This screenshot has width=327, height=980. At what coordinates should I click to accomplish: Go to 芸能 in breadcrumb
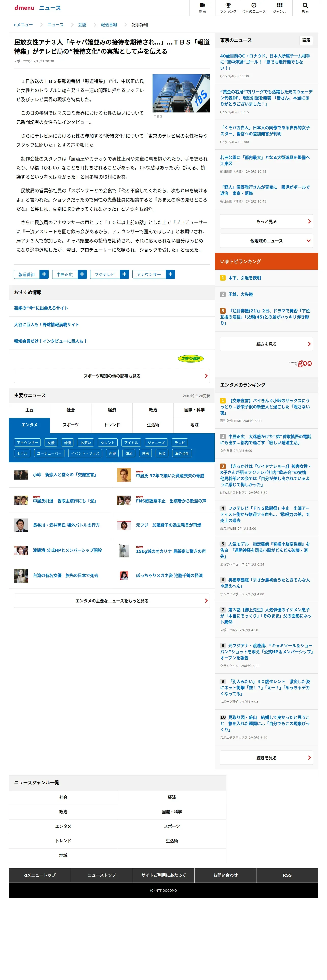click(x=82, y=25)
